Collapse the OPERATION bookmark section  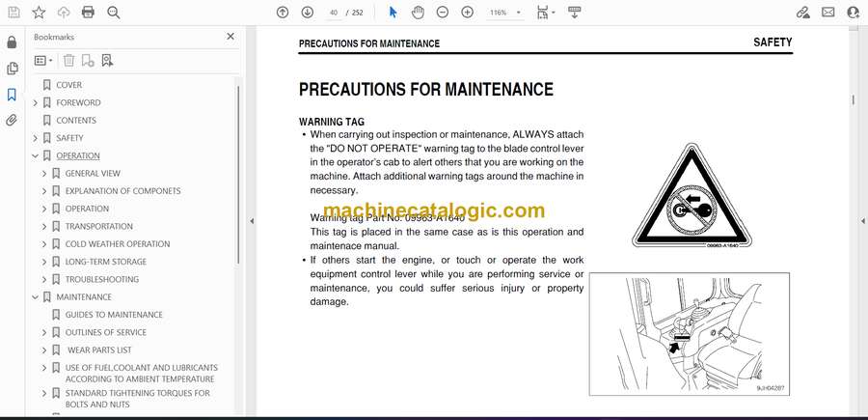coord(36,156)
